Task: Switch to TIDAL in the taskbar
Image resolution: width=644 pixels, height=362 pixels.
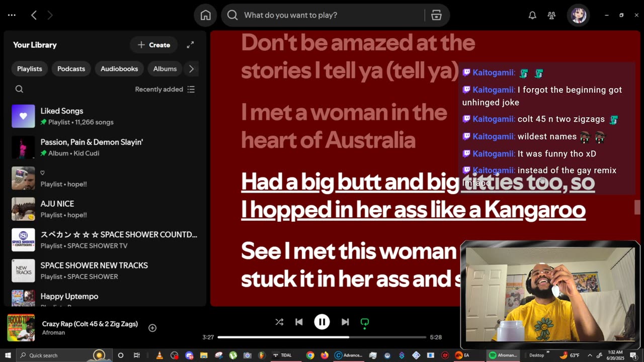Action: [286, 355]
